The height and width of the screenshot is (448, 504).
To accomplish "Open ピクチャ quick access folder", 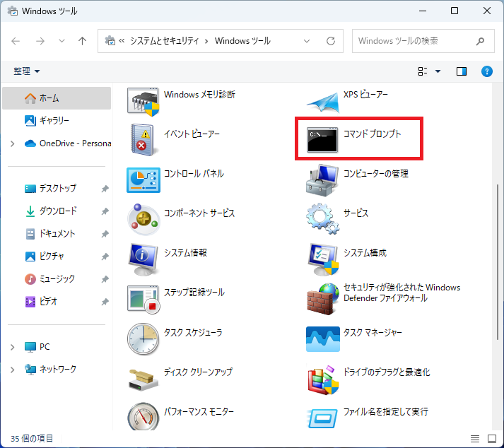I will tap(44, 256).
